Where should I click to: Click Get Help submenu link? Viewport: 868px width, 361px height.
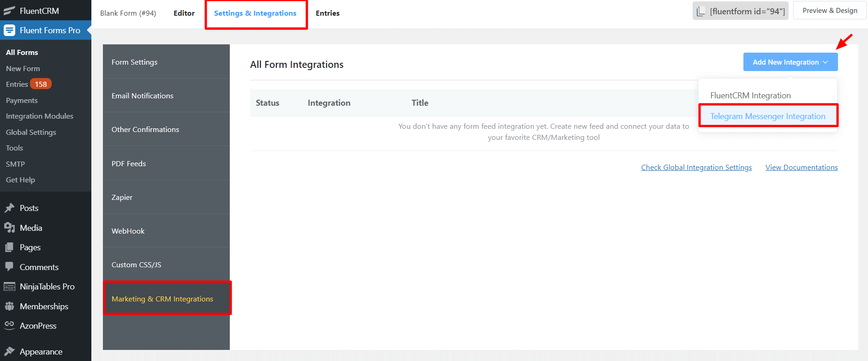(x=20, y=180)
